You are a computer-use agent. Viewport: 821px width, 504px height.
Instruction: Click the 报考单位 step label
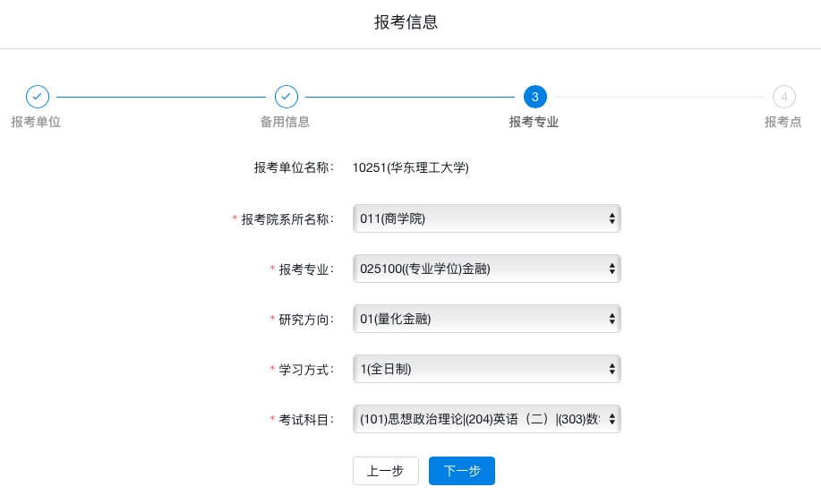(x=36, y=122)
